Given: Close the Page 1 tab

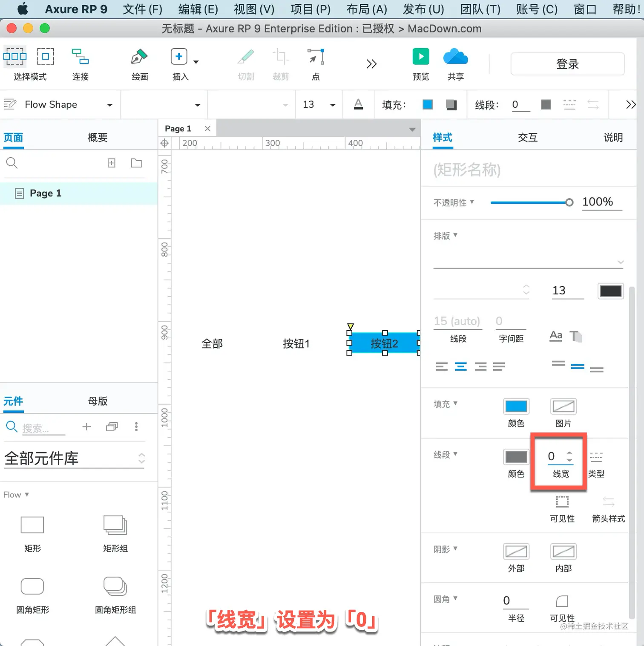Looking at the screenshot, I should point(207,129).
